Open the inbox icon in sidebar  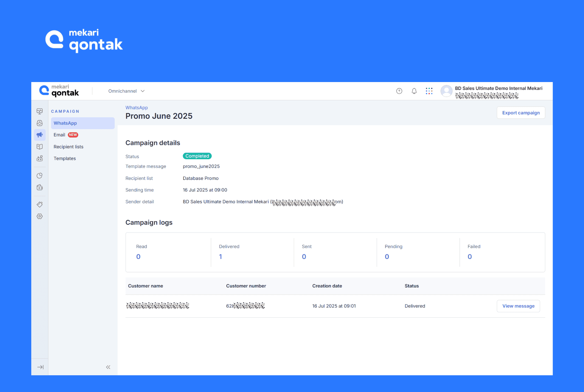pos(40,123)
